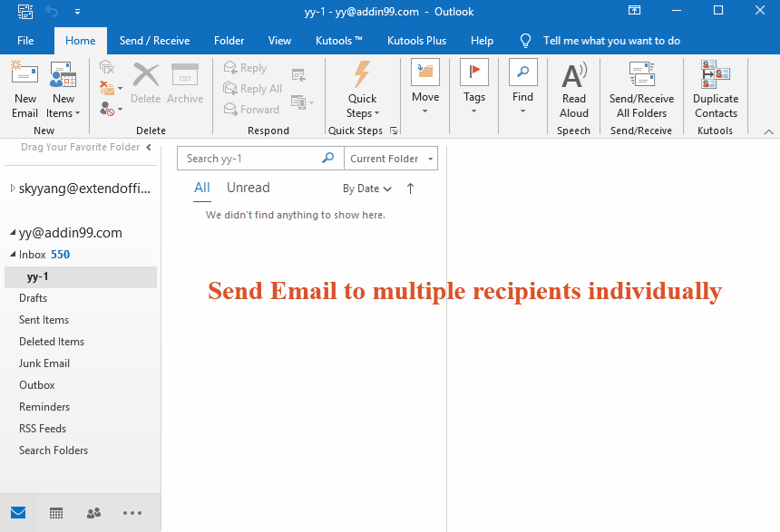Select the Junk Email folder
Image resolution: width=780 pixels, height=532 pixels.
44,363
